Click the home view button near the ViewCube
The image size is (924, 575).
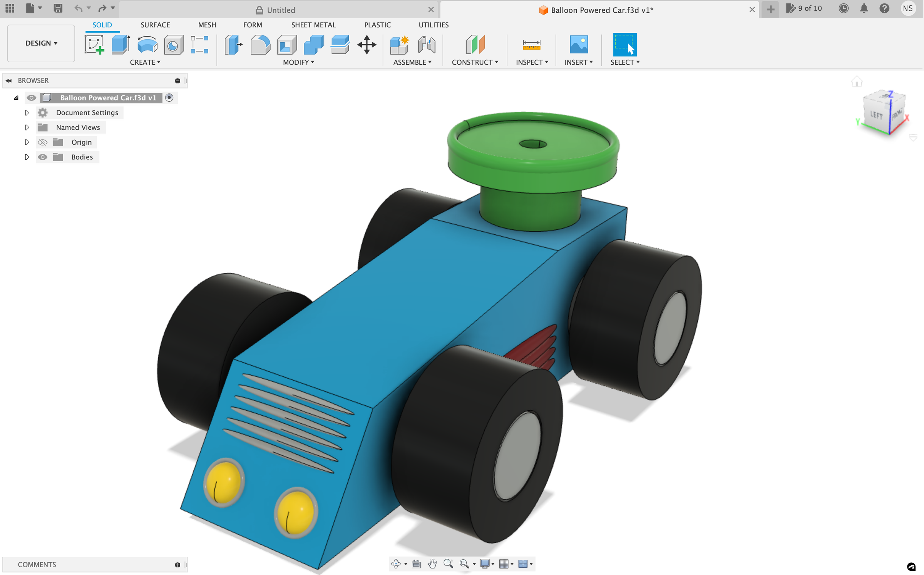[858, 81]
